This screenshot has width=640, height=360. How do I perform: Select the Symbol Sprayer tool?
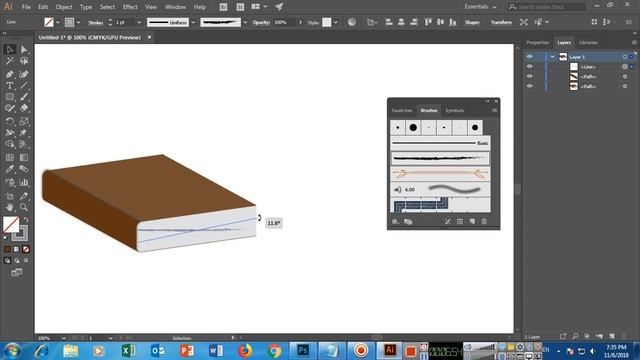pos(10,182)
